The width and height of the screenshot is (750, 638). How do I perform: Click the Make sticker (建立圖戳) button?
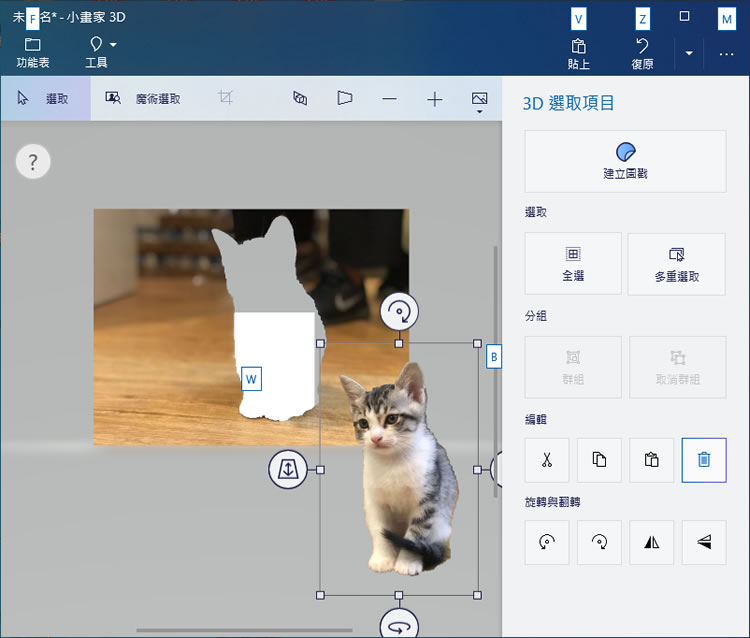click(x=625, y=161)
